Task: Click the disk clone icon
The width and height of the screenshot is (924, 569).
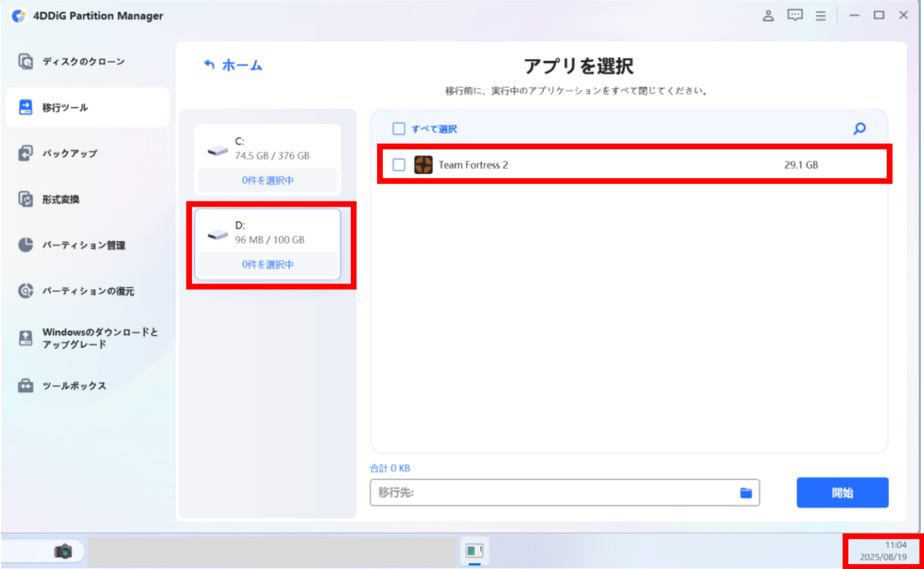Action: pos(26,61)
